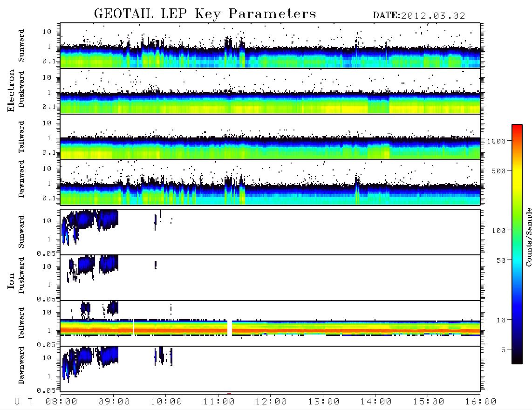Screen dimensions: 532x410
Task: Click the Electron Sunward spectrogram panel
Action: point(270,46)
